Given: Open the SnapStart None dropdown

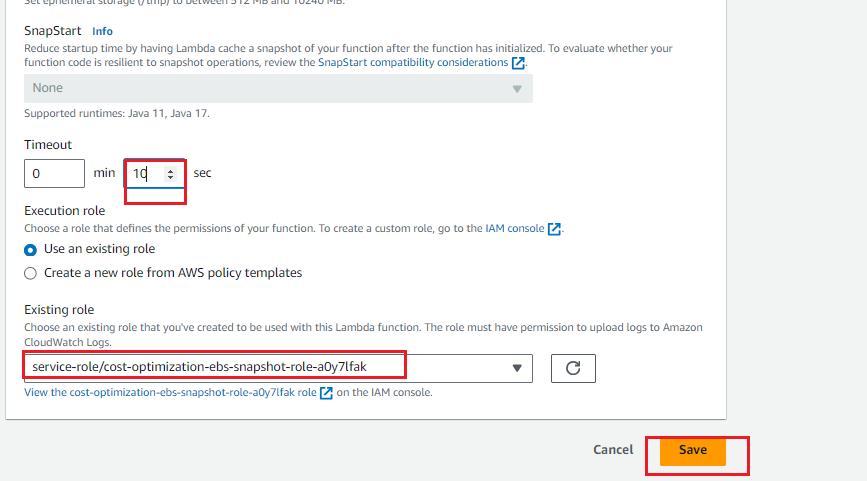Looking at the screenshot, I should coord(278,88).
